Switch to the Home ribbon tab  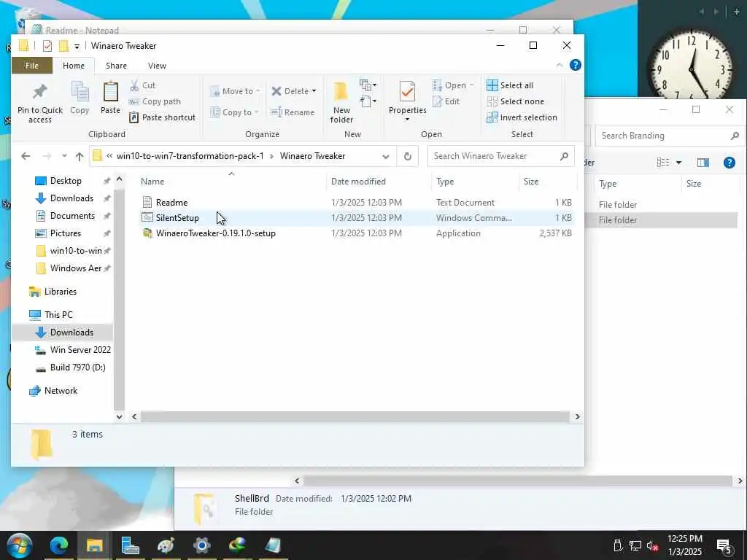tap(74, 66)
